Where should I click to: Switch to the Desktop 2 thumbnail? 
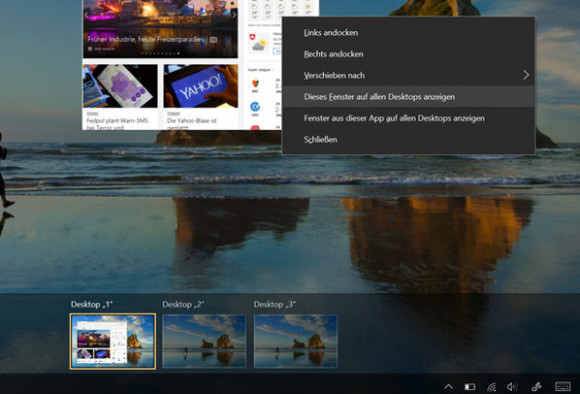pos(204,341)
